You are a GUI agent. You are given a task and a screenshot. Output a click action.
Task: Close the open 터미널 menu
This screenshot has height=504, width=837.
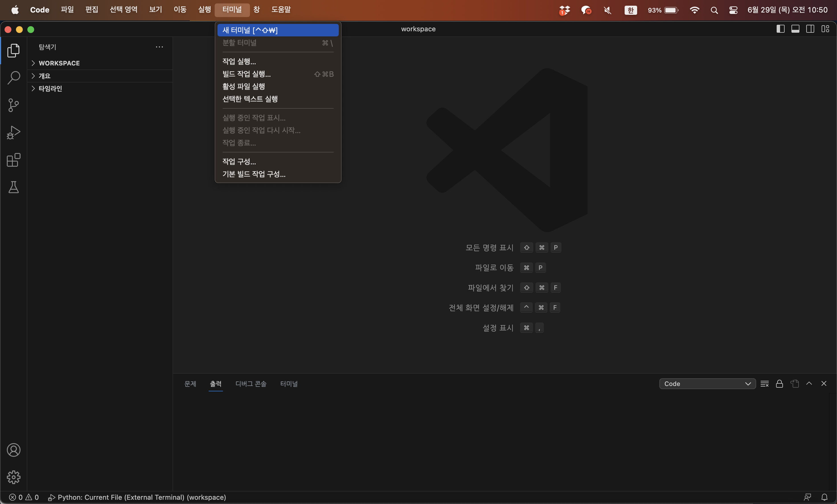click(x=232, y=9)
